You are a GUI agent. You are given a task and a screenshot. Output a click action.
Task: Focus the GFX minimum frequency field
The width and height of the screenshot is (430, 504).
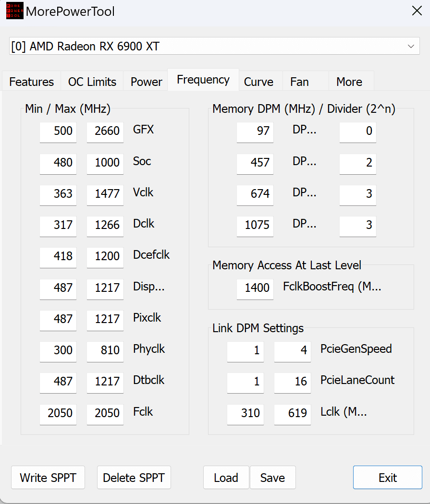58,132
